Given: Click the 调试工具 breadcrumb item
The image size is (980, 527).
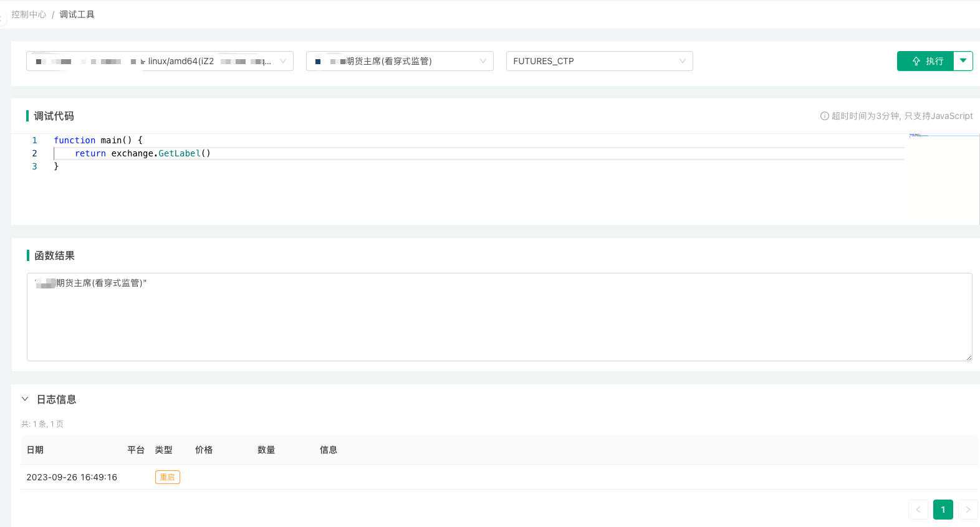Looking at the screenshot, I should click(77, 14).
